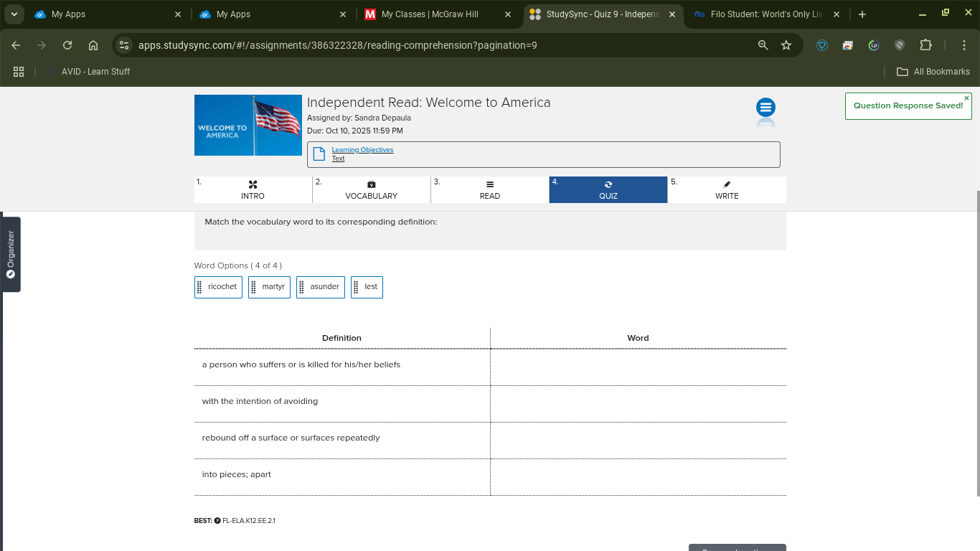Image resolution: width=980 pixels, height=551 pixels.
Task: Switch to the Filo Student browser tab
Action: (x=766, y=14)
